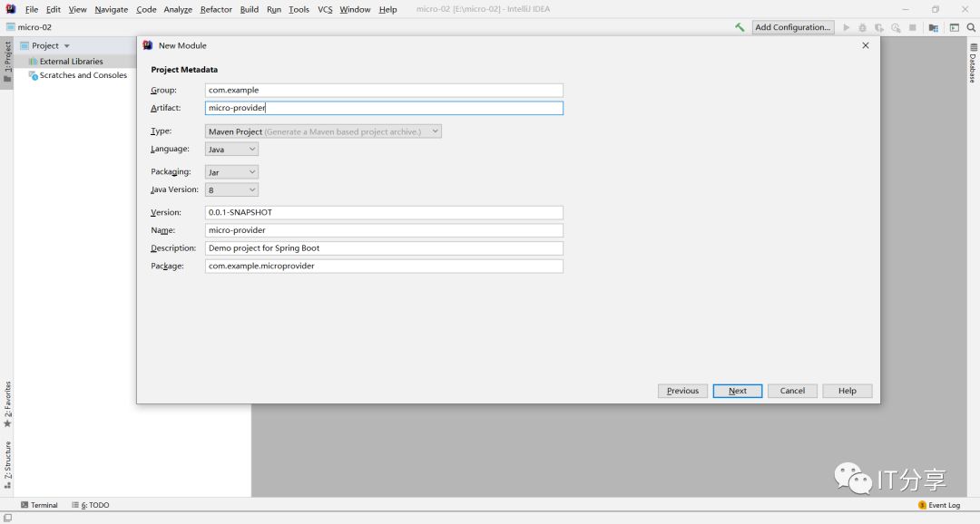
Task: Open the Refactor menu
Action: pyautogui.click(x=216, y=9)
